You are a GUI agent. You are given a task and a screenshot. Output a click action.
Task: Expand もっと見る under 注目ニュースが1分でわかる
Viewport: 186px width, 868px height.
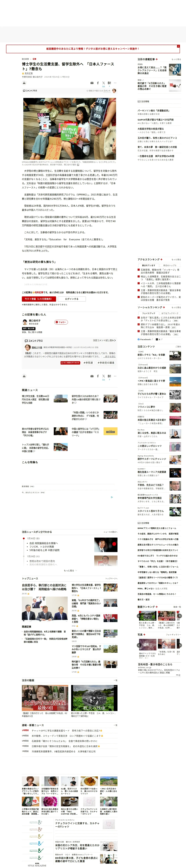click(x=70, y=570)
